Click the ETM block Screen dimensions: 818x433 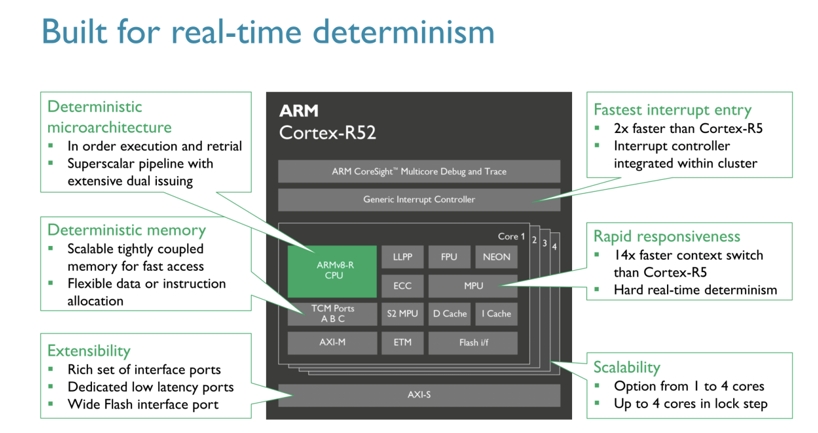pos(402,343)
